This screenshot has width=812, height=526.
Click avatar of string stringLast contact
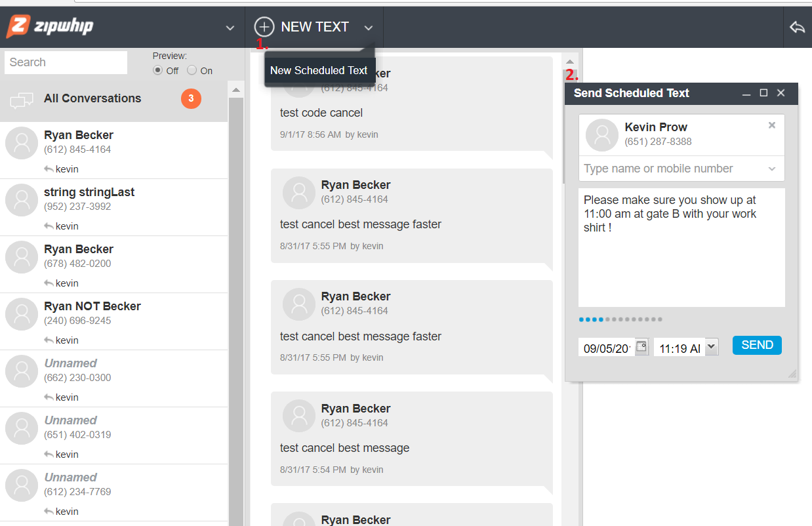[22, 200]
